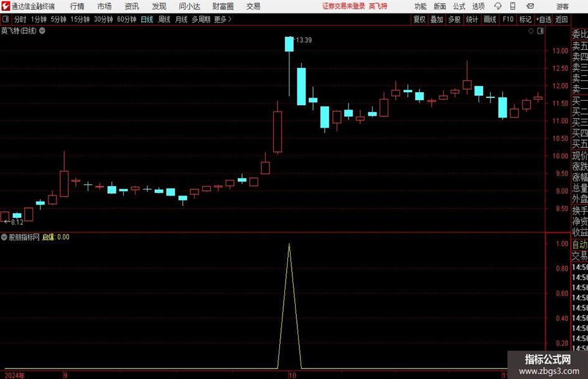The image size is (588, 379).
Task: Toggle the left panel icon before 分时
Action: point(5,19)
